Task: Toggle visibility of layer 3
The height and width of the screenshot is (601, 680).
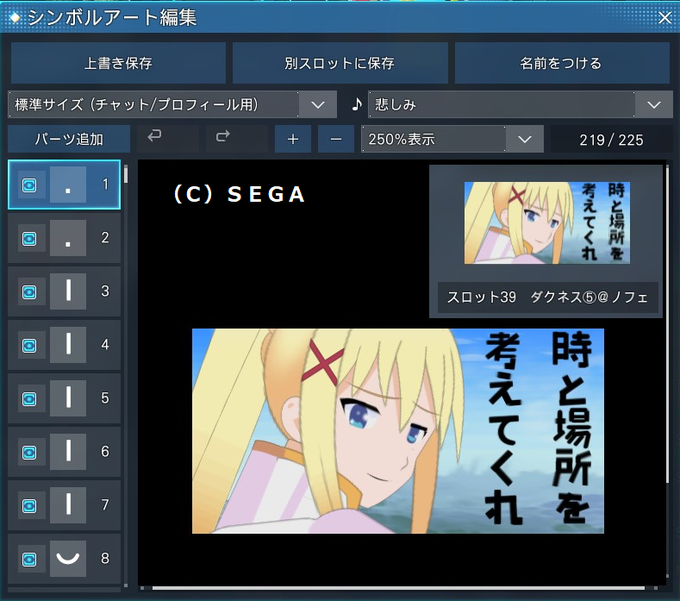Action: 29,292
